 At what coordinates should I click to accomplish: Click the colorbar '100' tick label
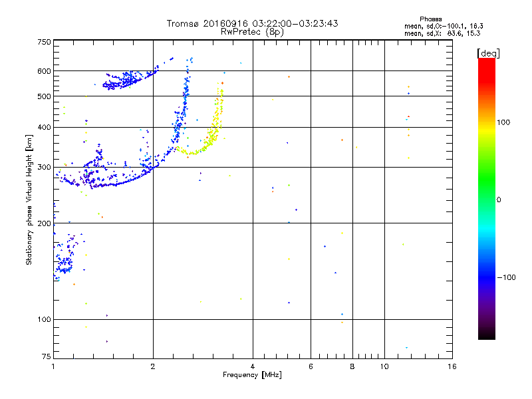tap(503, 122)
